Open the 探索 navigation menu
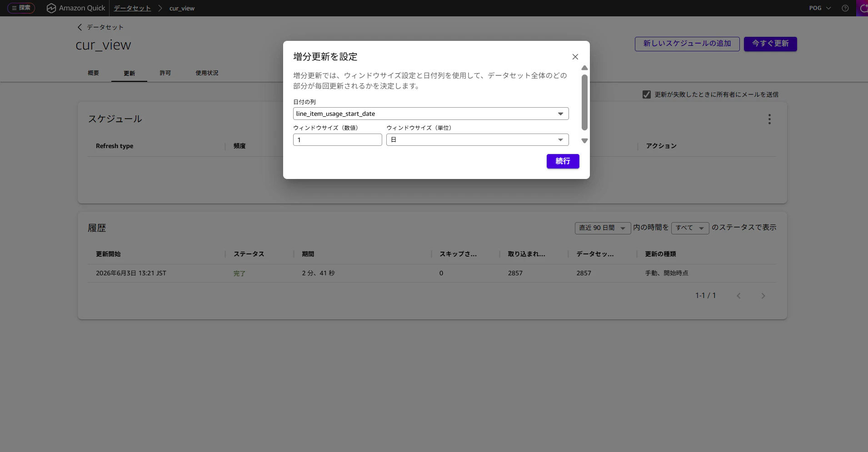The width and height of the screenshot is (868, 452). [x=21, y=8]
